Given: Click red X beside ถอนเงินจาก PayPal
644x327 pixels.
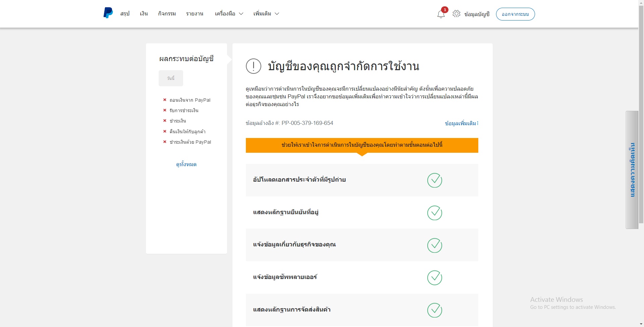Looking at the screenshot, I should point(165,100).
